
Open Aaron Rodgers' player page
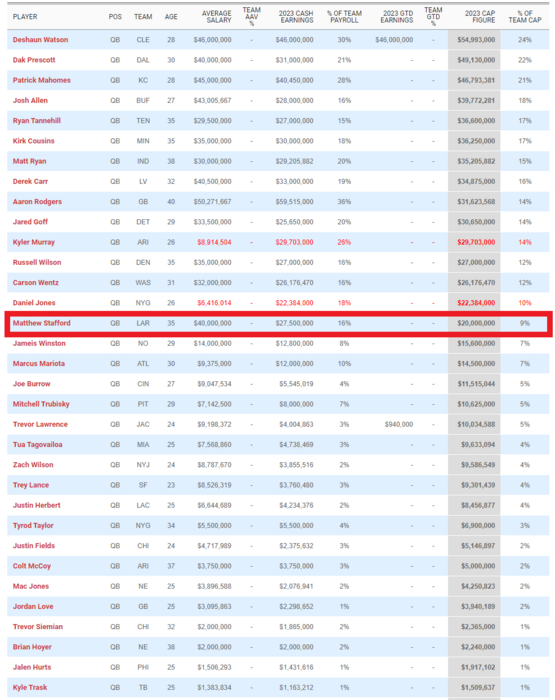click(37, 201)
